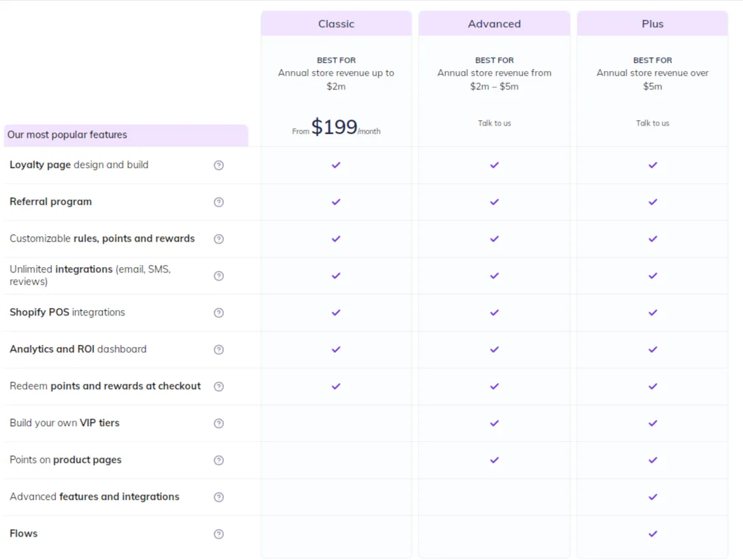The image size is (743, 560).
Task: Click Unlimited integrations (email, SMS, reviews) label
Action: 90,275
